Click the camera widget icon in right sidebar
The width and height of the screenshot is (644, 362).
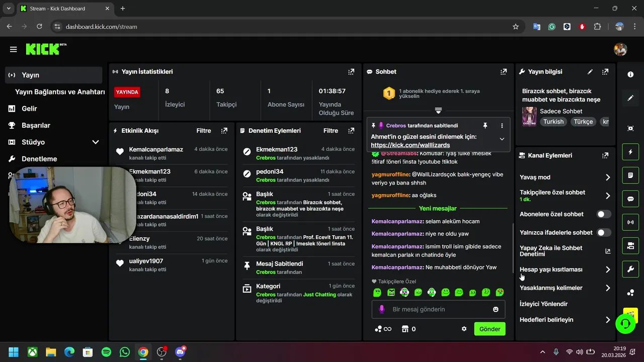(x=630, y=245)
